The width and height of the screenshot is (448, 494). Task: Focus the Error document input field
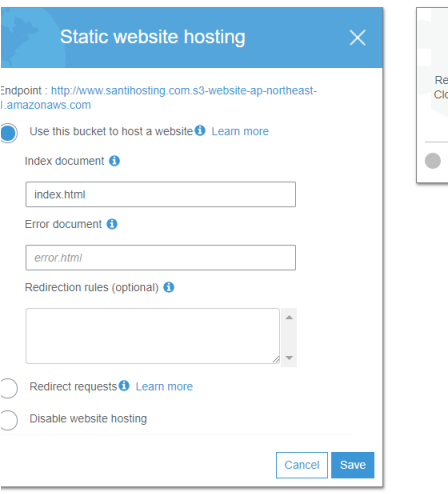point(161,258)
